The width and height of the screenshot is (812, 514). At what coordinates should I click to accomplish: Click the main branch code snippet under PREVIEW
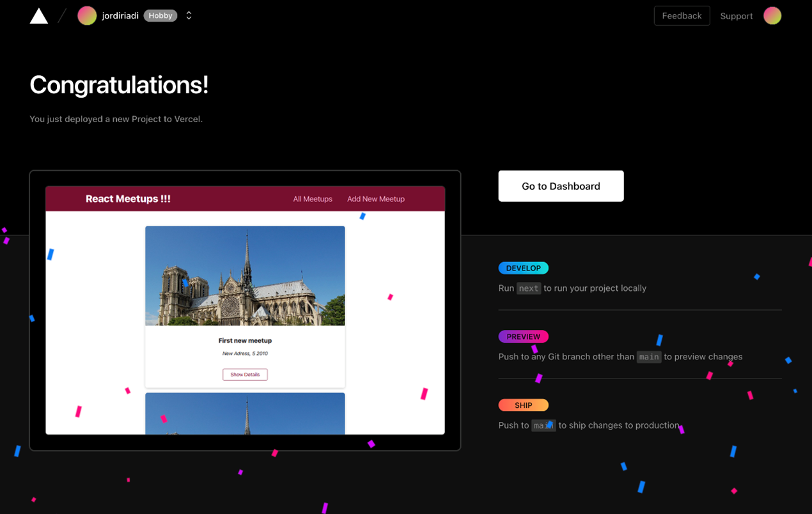click(649, 357)
